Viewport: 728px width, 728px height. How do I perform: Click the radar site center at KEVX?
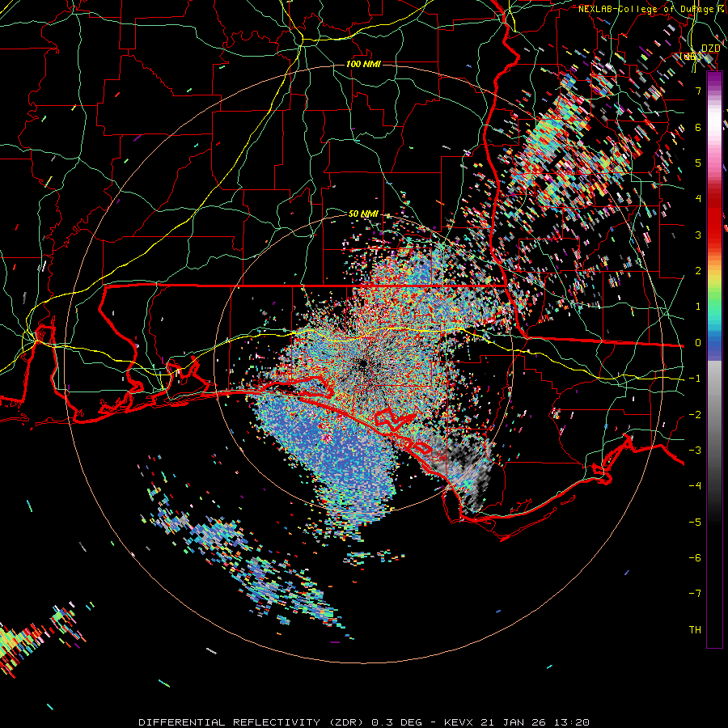click(363, 364)
